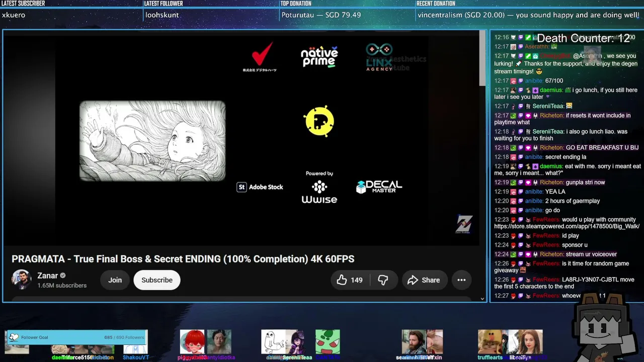Click the 'sponsor u' chat message
The width and height of the screenshot is (644, 362).
[575, 245]
